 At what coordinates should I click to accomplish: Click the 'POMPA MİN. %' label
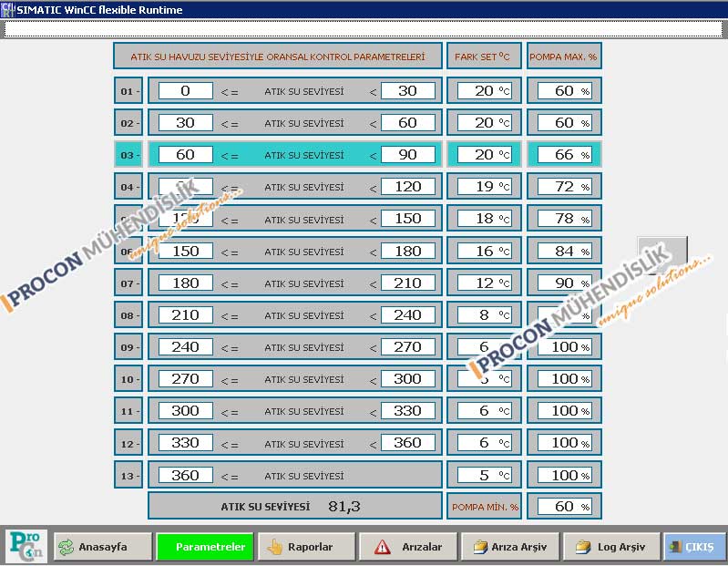[485, 507]
